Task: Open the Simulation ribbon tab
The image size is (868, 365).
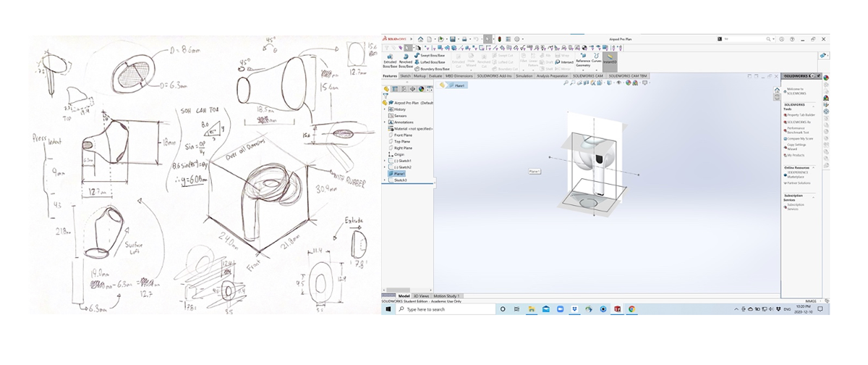Action: point(524,76)
